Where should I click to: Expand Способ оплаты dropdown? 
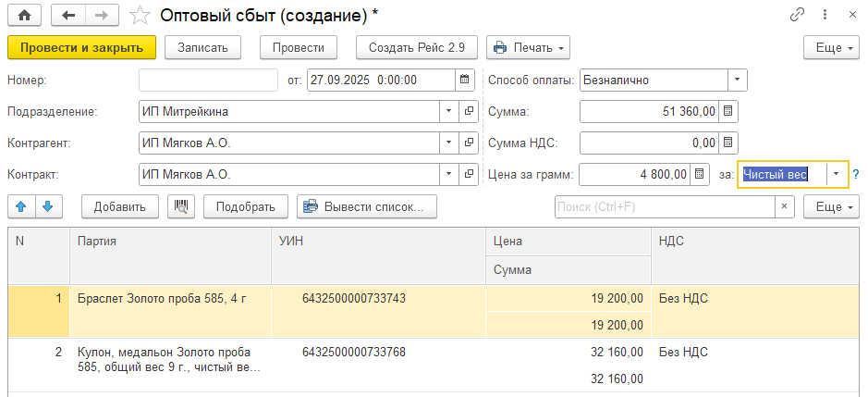(x=737, y=80)
